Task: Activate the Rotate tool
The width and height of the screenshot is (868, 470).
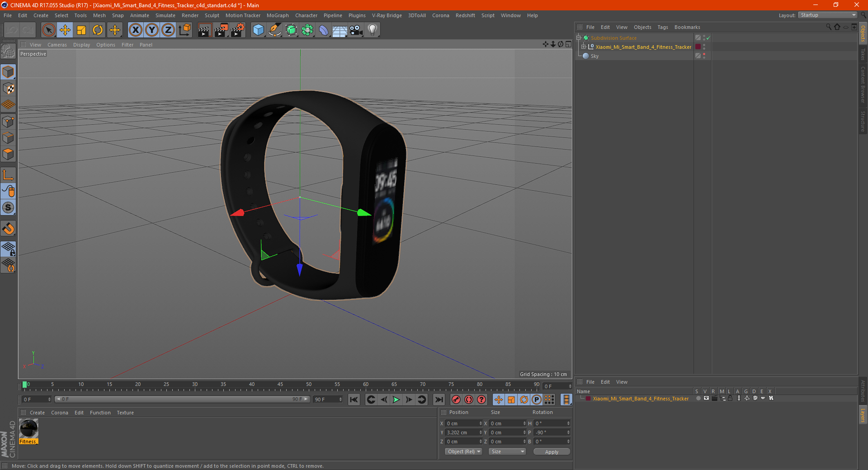Action: tap(98, 30)
